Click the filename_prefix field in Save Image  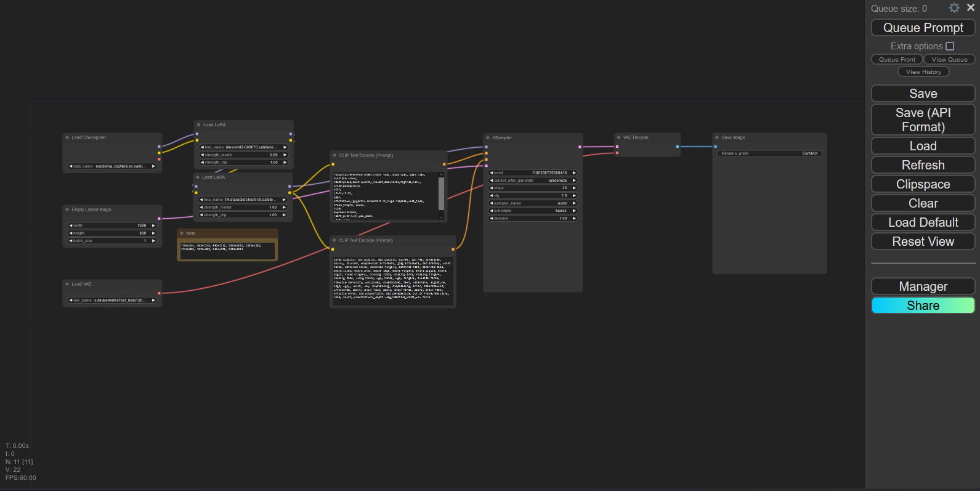[x=769, y=153]
